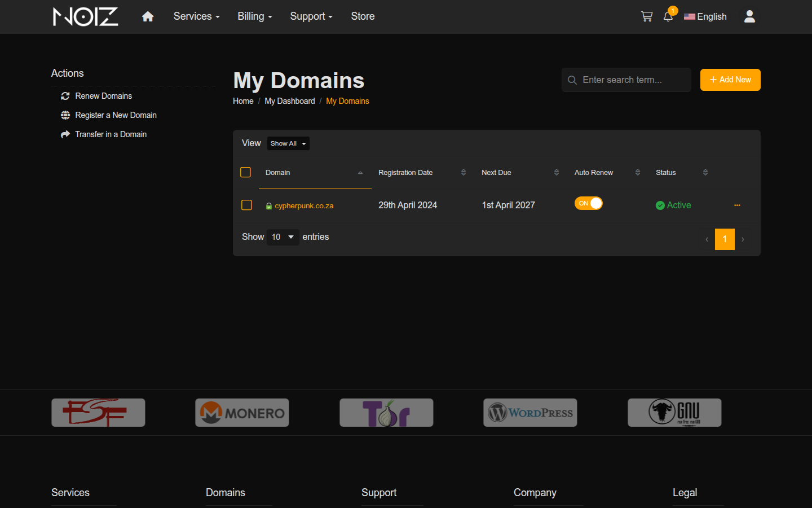The image size is (812, 508).
Task: Click the 29th April 2024 registration date
Action: [x=408, y=205]
